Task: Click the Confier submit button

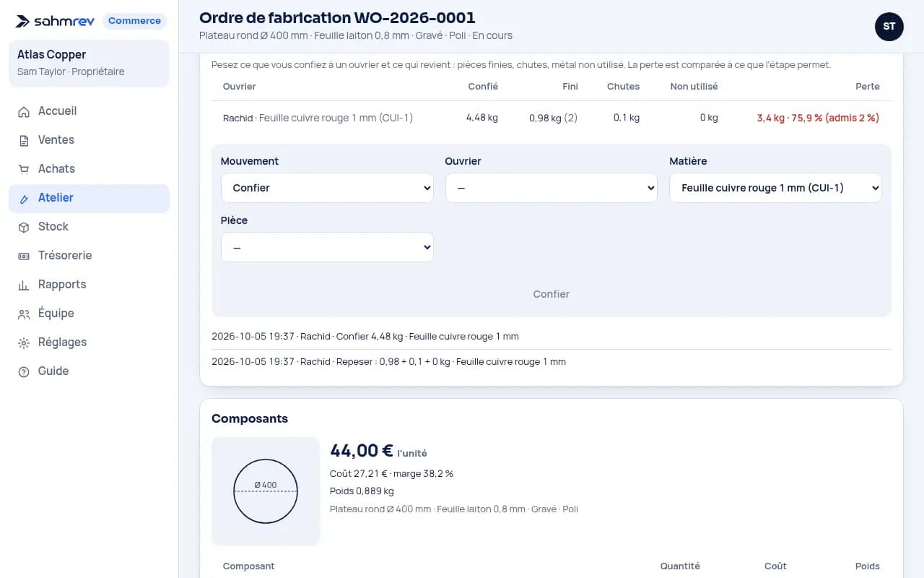Action: [x=552, y=294]
